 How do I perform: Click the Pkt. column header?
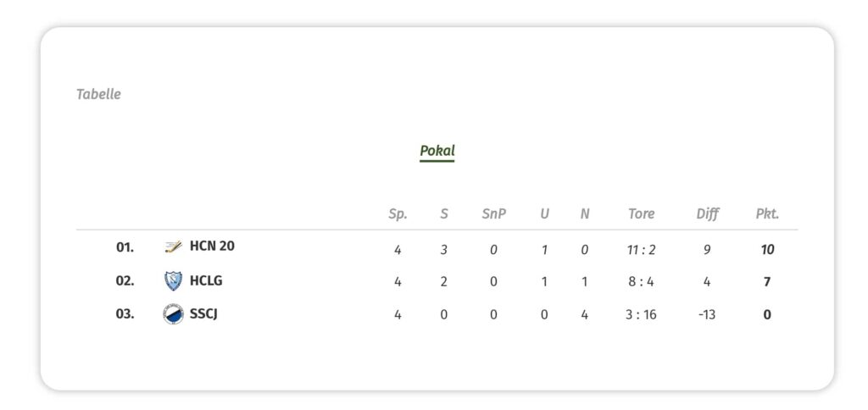(767, 213)
